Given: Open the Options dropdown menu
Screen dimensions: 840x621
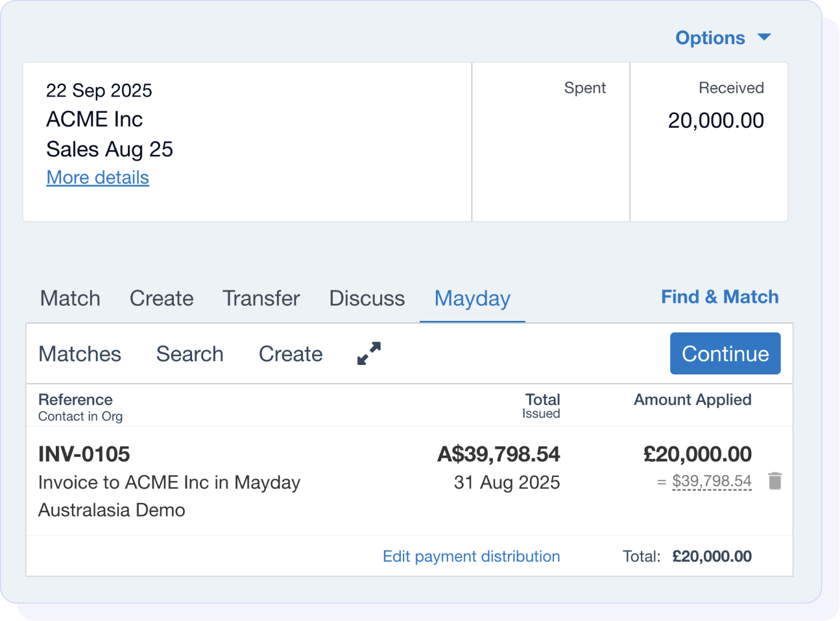Looking at the screenshot, I should [x=723, y=38].
